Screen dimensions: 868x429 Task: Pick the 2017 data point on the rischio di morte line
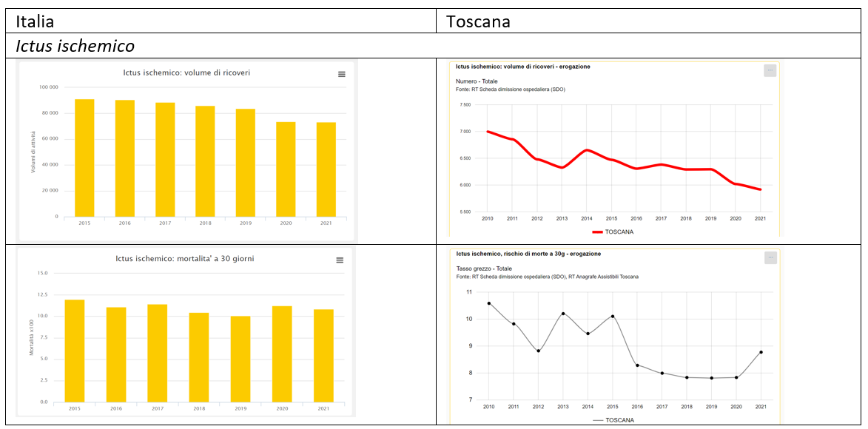tap(662, 373)
